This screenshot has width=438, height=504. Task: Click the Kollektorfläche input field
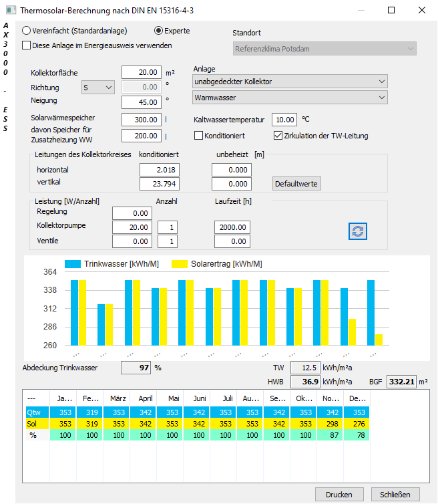click(142, 72)
